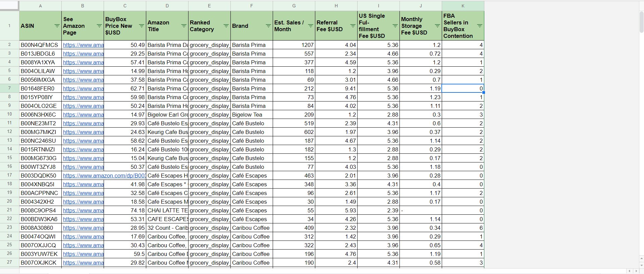Click the FBA Sellers in BuyBox Contention filter icon

coord(480,26)
